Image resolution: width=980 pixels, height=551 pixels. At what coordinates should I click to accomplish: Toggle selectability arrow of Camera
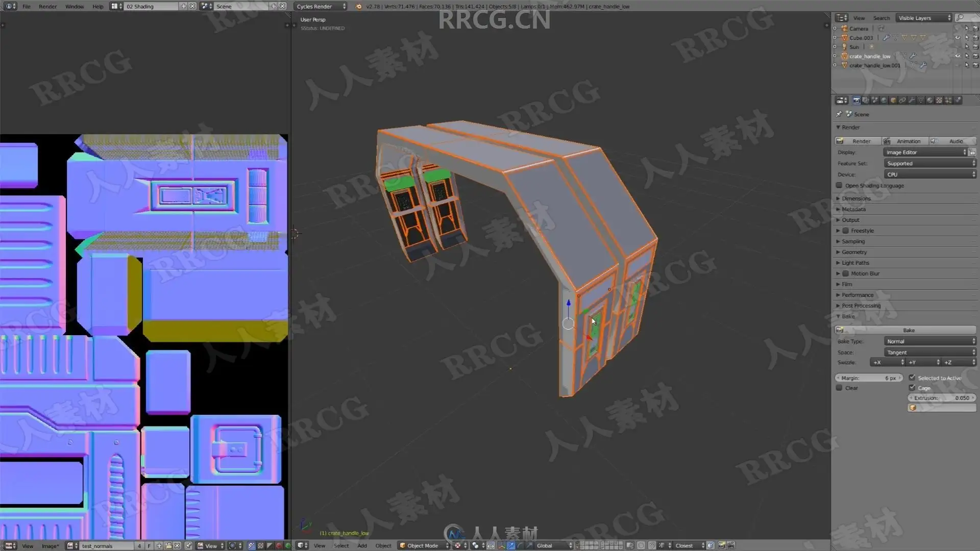coord(967,29)
